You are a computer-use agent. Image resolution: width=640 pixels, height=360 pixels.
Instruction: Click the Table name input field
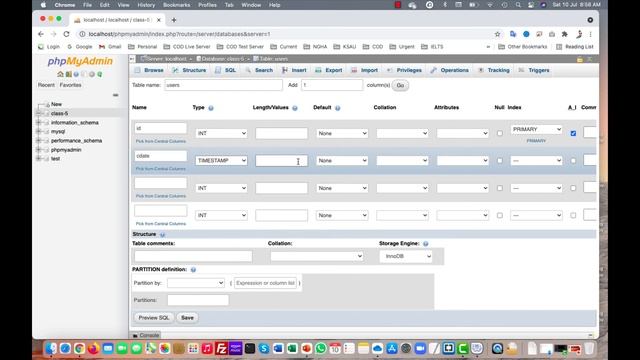(223, 85)
